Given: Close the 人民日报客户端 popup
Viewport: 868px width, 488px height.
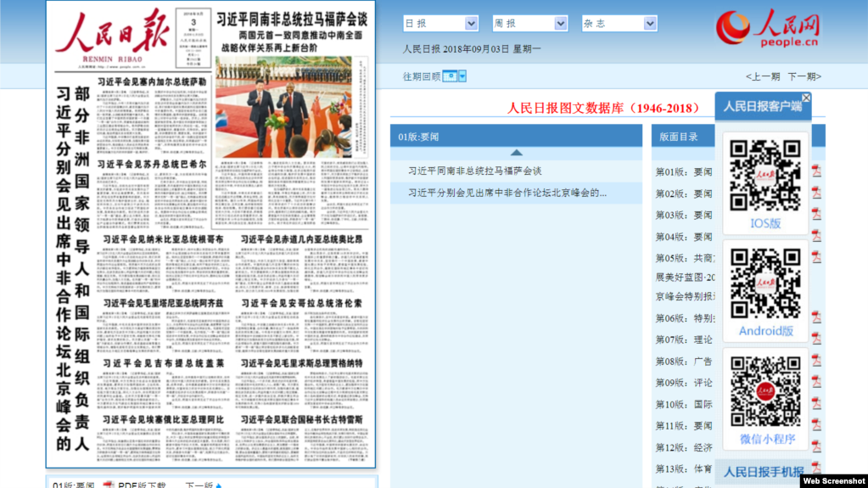Looking at the screenshot, I should (x=806, y=98).
